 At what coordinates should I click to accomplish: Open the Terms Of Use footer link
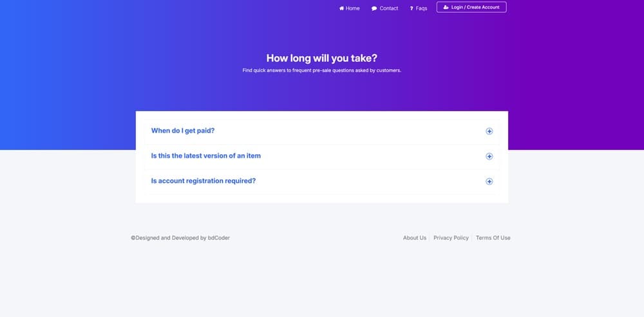point(493,238)
